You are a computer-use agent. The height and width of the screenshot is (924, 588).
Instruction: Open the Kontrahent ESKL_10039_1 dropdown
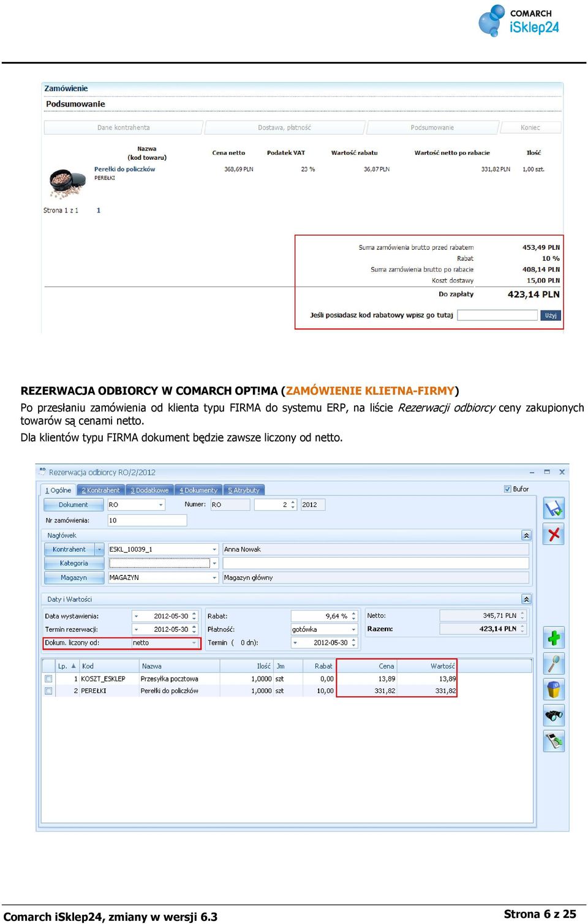point(214,549)
